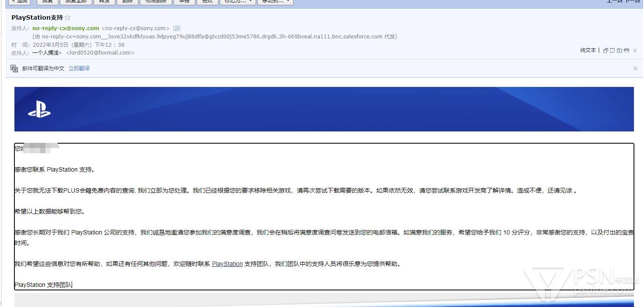This screenshot has width=644, height=307.
Task: Click the salesforce.com 代发 relay line
Action: pos(215,37)
